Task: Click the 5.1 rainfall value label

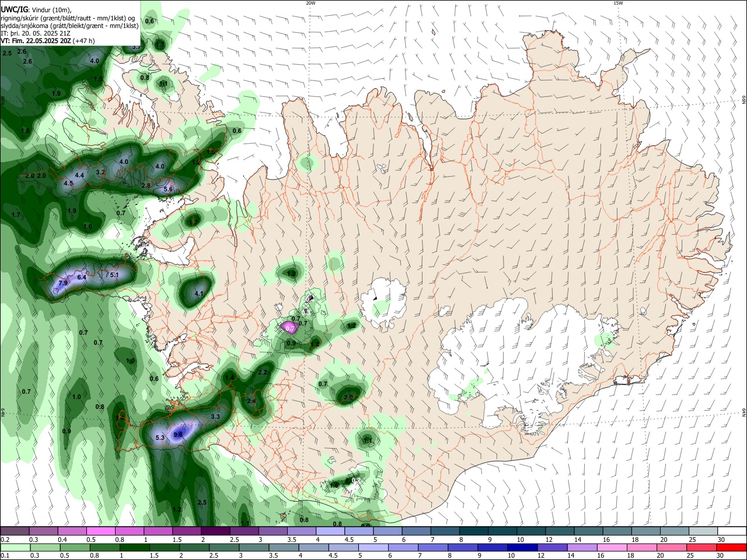Action: click(114, 275)
